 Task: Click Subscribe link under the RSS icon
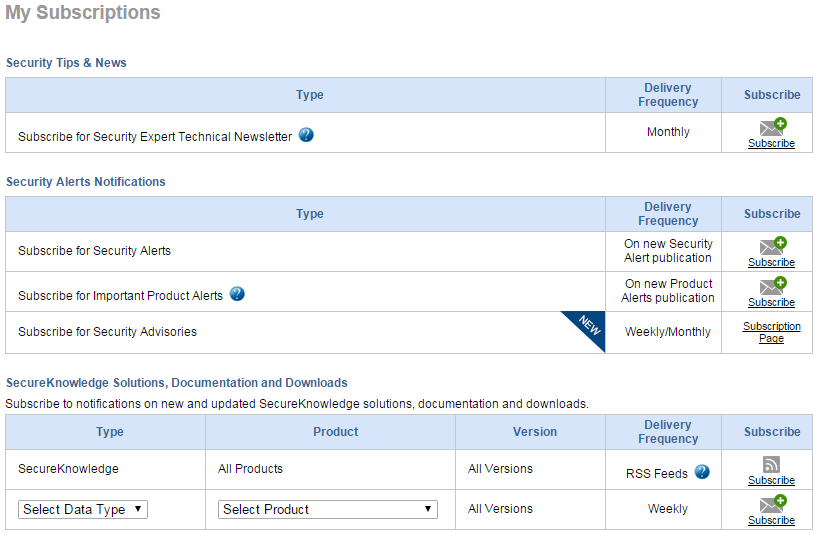(x=771, y=480)
